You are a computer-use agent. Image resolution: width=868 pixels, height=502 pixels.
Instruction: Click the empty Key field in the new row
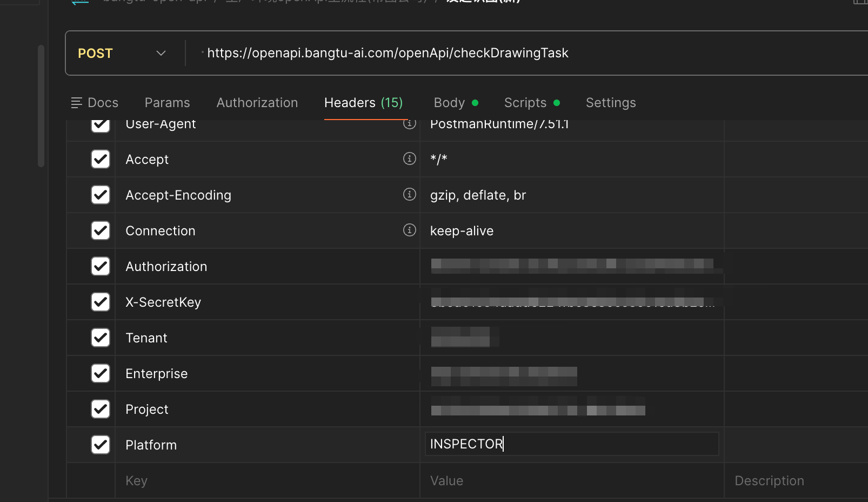pyautogui.click(x=268, y=480)
